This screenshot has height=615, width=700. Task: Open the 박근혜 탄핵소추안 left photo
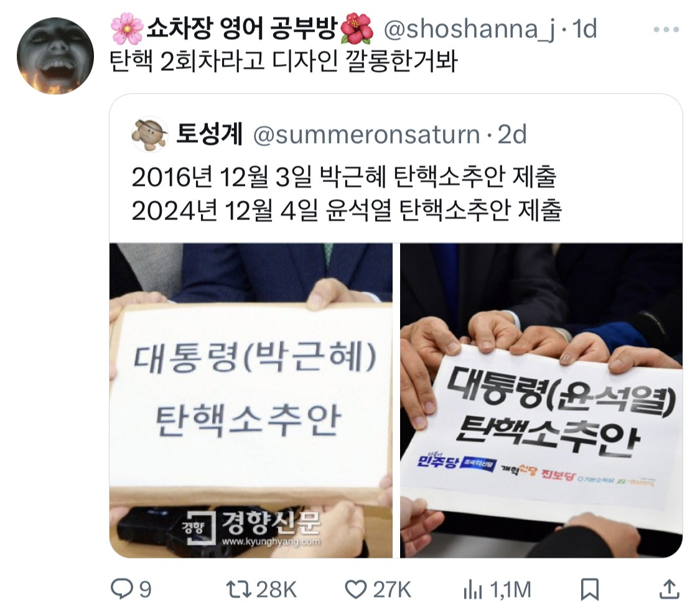[251, 400]
